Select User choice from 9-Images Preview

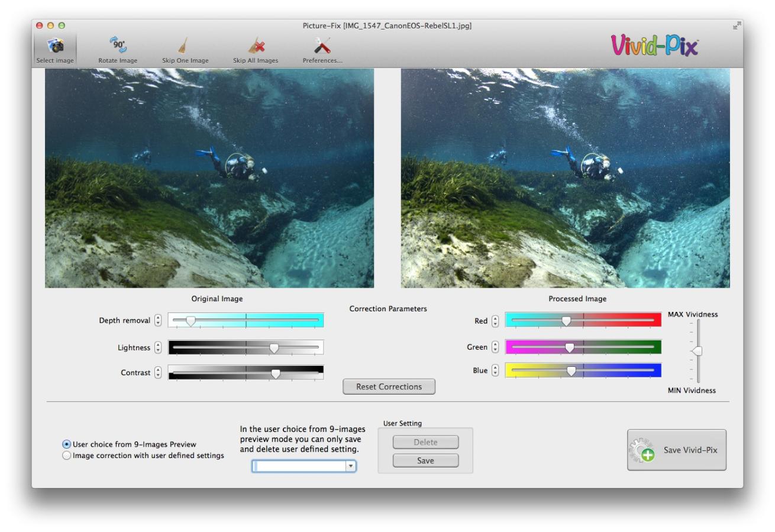[x=67, y=444]
